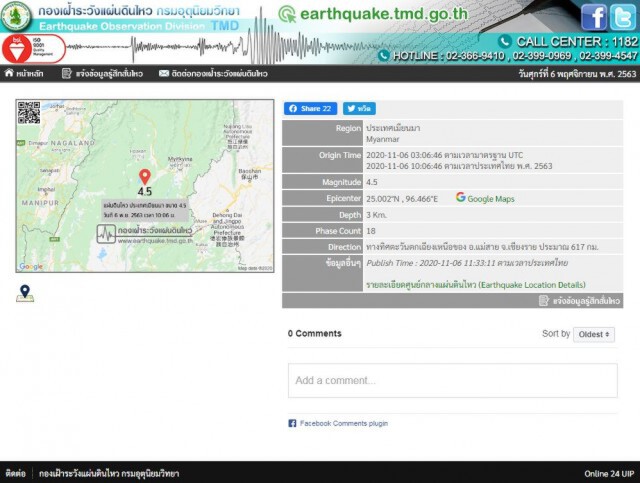This screenshot has height=483, width=640.
Task: Open the Facebook page icon in header
Action: tap(593, 17)
